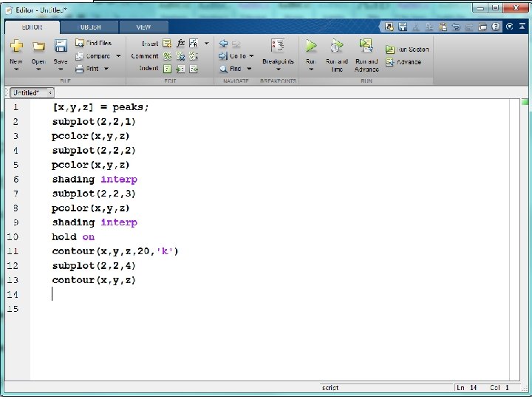Click the Back navigation arrow
Viewport: 532px width, 399px height.
tap(223, 44)
